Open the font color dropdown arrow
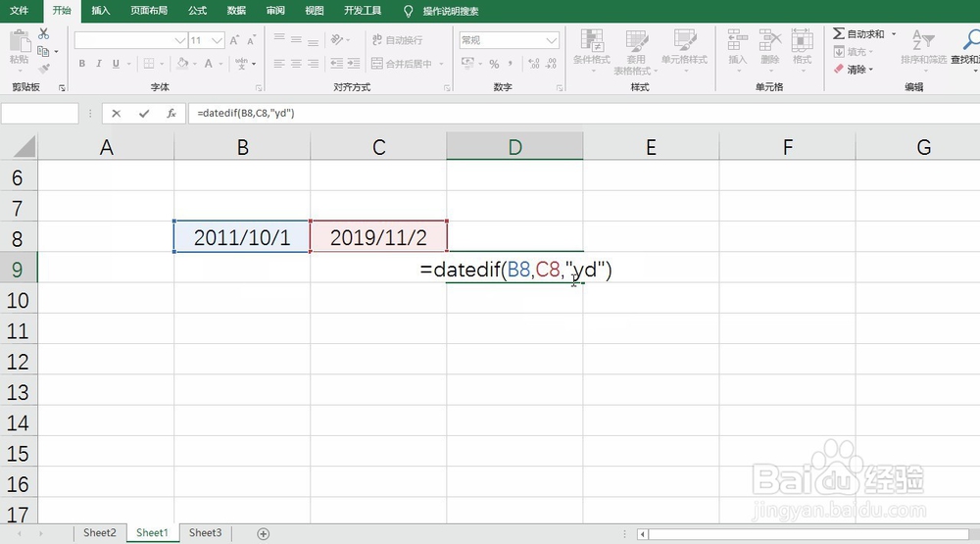Image resolution: width=980 pixels, height=544 pixels. click(220, 64)
